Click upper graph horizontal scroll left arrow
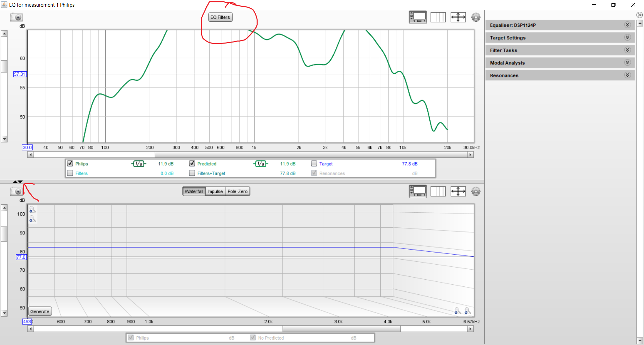 click(31, 155)
